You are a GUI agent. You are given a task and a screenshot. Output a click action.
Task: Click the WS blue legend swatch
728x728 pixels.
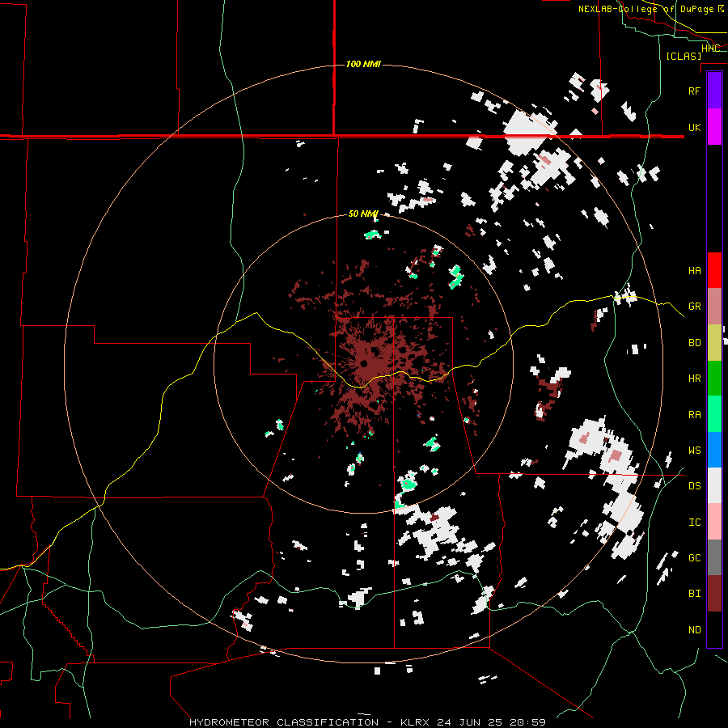[714, 450]
